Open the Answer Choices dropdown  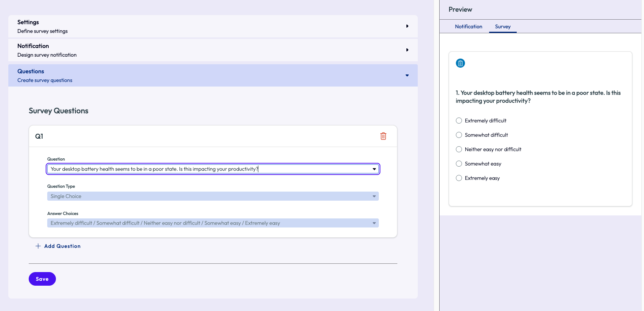point(213,223)
